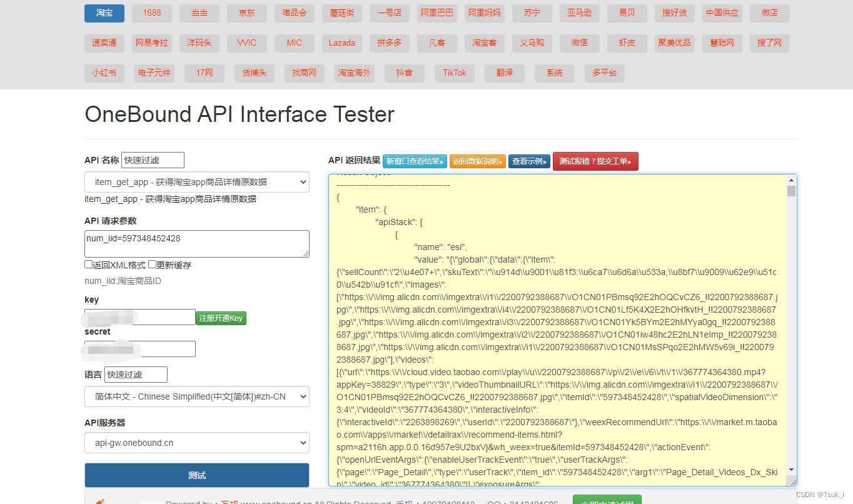Open the 阿里巴巴 platform tab
This screenshot has width=853, height=504.
[437, 13]
